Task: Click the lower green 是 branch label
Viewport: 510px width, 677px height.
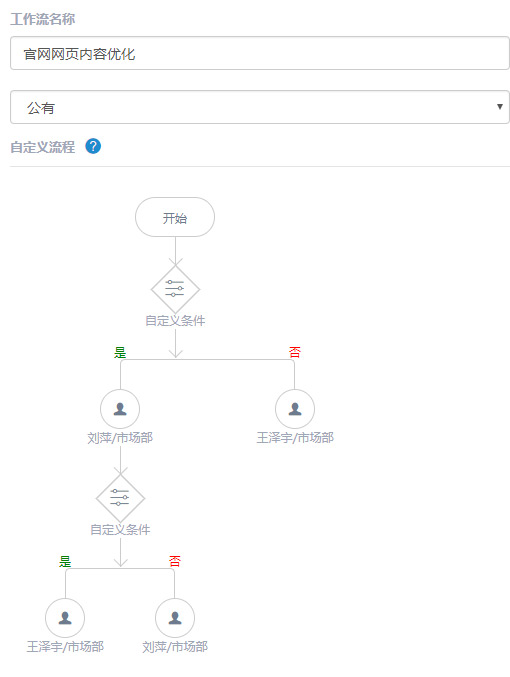Action: click(x=65, y=561)
